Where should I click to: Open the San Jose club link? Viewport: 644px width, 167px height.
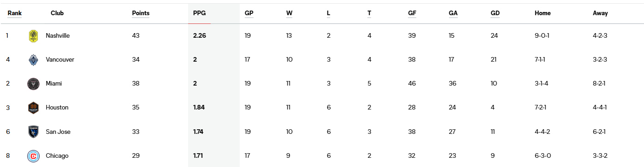point(58,132)
